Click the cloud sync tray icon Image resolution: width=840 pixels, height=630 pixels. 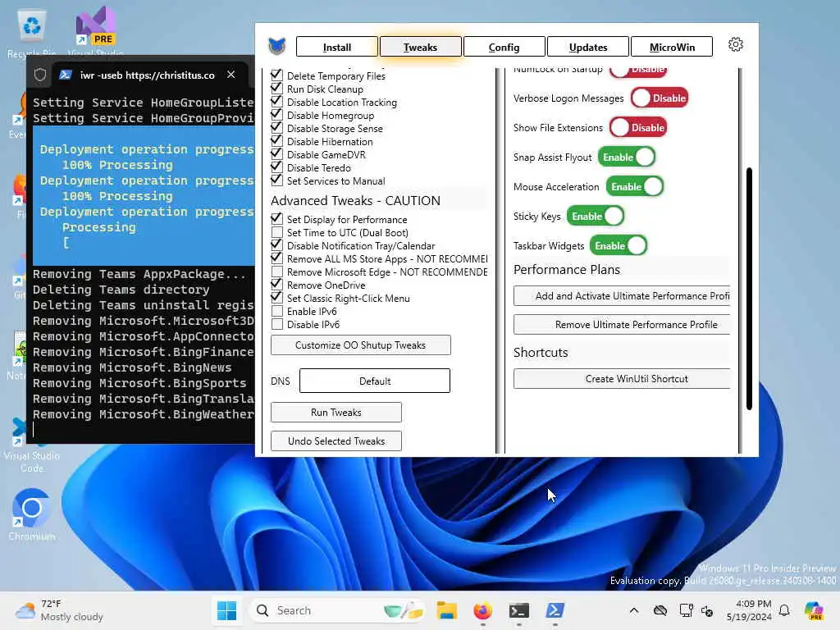[x=660, y=610]
